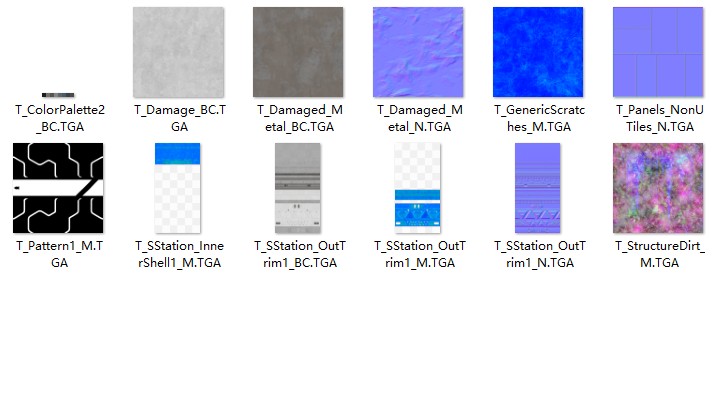Click the T_Damaged_Metal_BC.TGA filename text

[299, 118]
